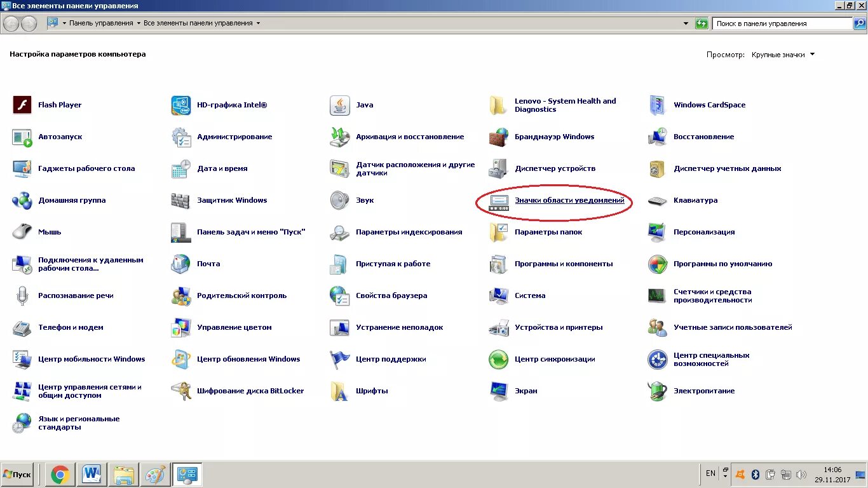Click the Back navigation button
The image size is (868, 488).
tap(11, 24)
